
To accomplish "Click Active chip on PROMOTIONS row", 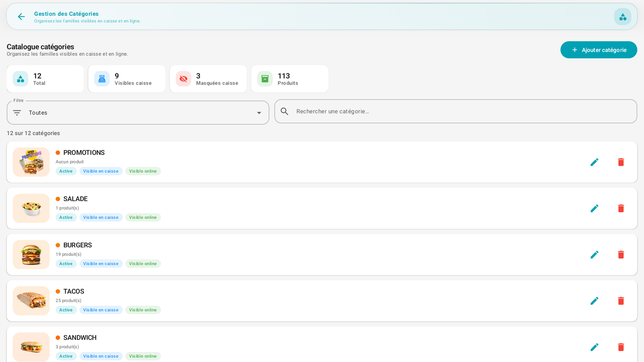I will 66,171.
